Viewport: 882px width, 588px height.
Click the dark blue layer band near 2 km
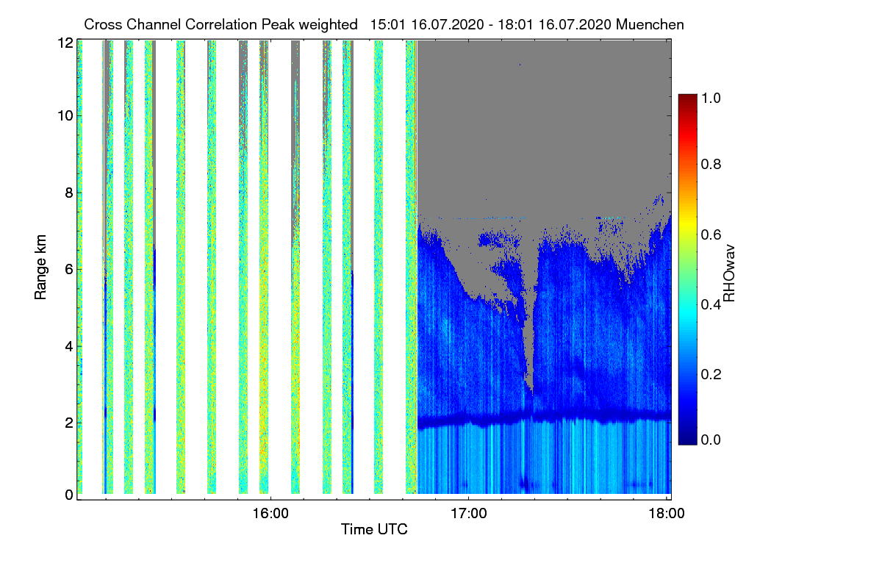pos(544,419)
